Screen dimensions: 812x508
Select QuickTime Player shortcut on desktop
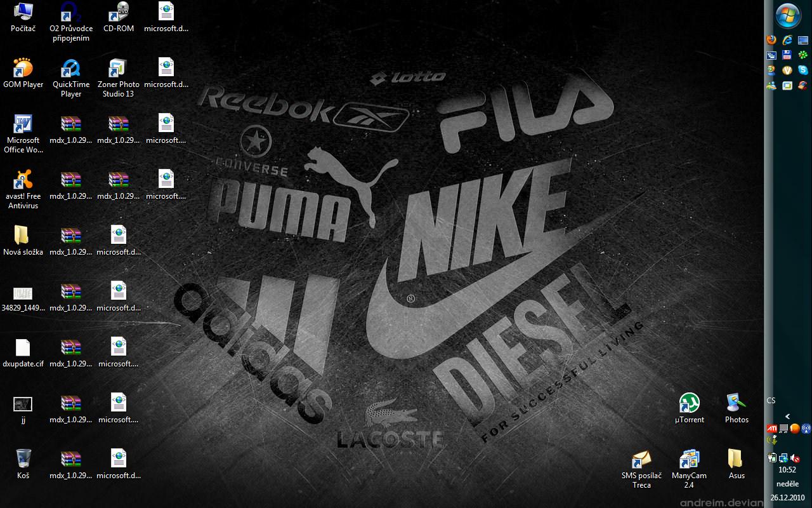[71, 78]
